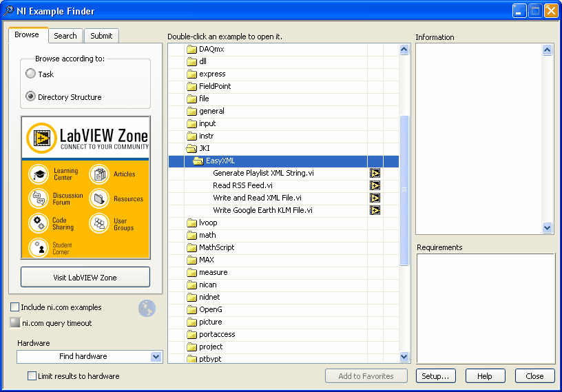
Task: Click the MathScript folder icon
Action: [191, 247]
